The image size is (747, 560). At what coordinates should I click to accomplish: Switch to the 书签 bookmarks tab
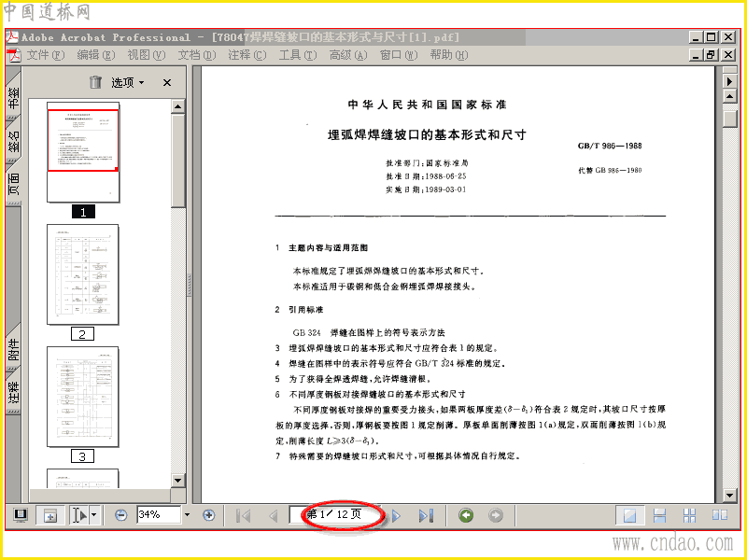pyautogui.click(x=13, y=97)
